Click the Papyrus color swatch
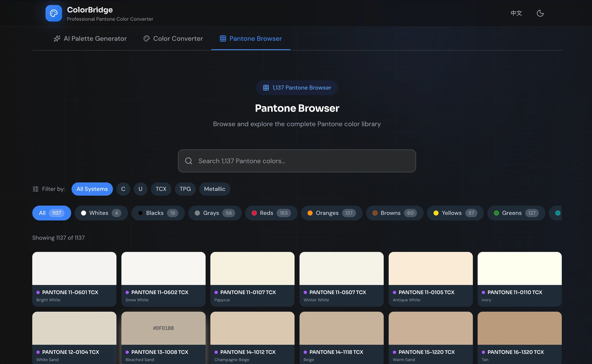This screenshot has height=364, width=592. pyautogui.click(x=252, y=268)
